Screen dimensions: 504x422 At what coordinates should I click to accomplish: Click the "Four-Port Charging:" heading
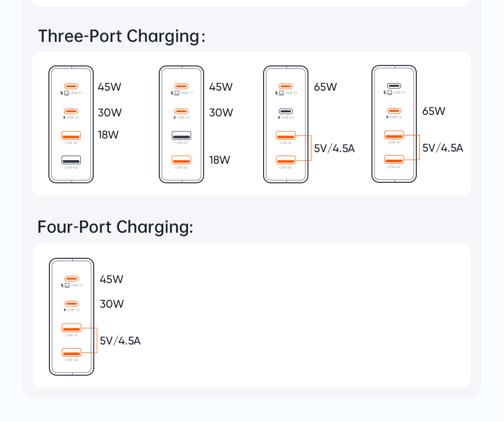pos(115,227)
